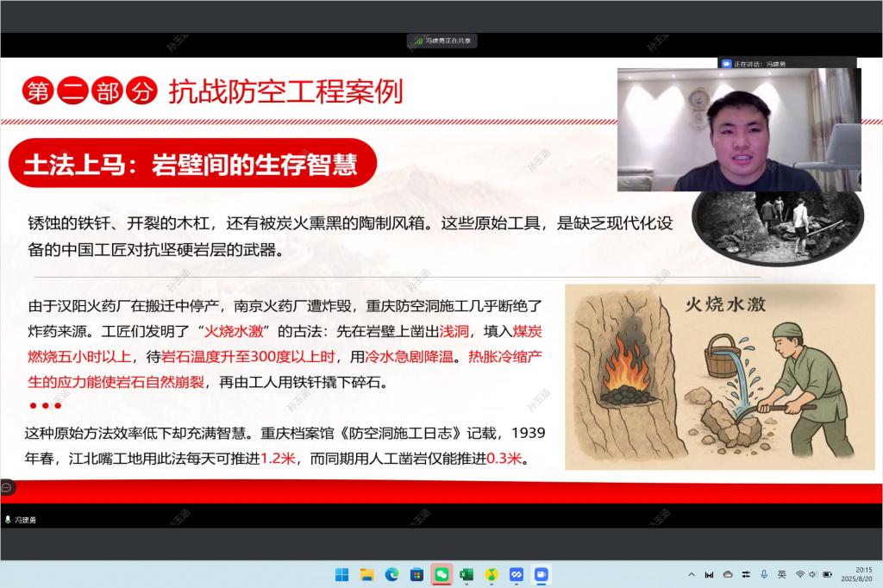
Task: Click the "冯建勇正在共享" sharing status bar
Action: (441, 41)
